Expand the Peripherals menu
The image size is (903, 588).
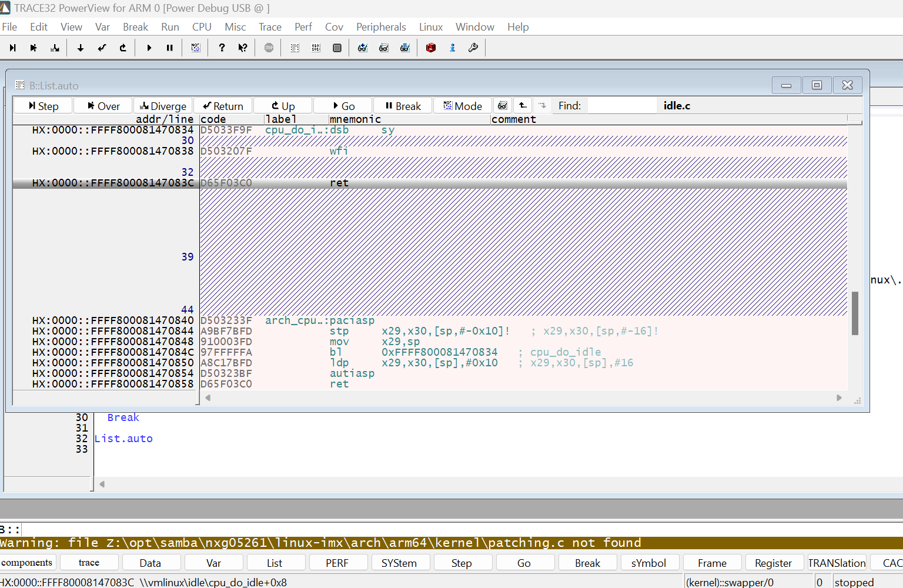[x=381, y=26]
